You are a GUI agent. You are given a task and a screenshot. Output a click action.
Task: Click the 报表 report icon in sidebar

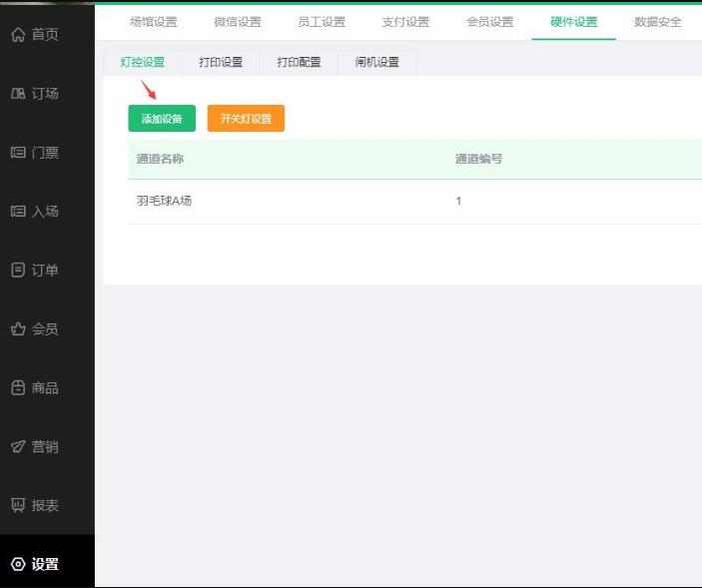click(x=18, y=506)
